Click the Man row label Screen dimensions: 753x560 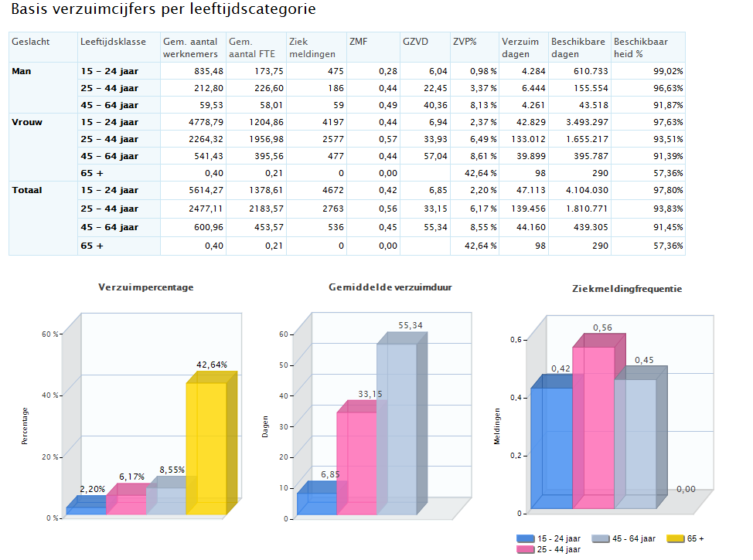click(21, 71)
